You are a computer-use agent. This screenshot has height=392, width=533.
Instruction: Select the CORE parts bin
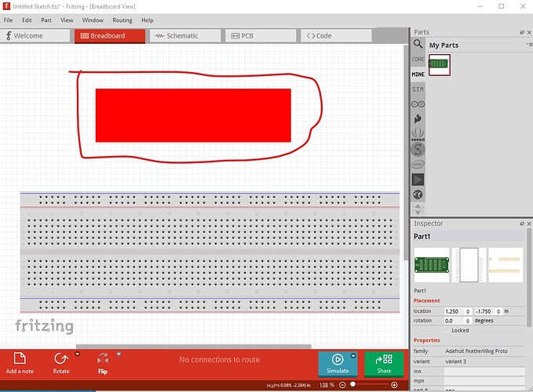click(x=418, y=59)
